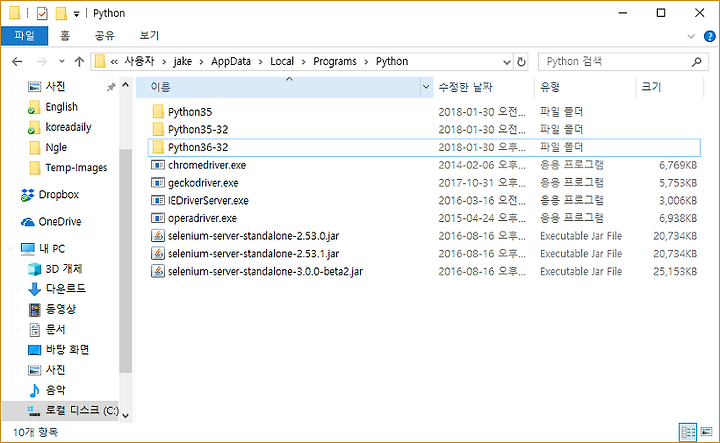Expand the 3D 개체 tree node

click(x=18, y=269)
